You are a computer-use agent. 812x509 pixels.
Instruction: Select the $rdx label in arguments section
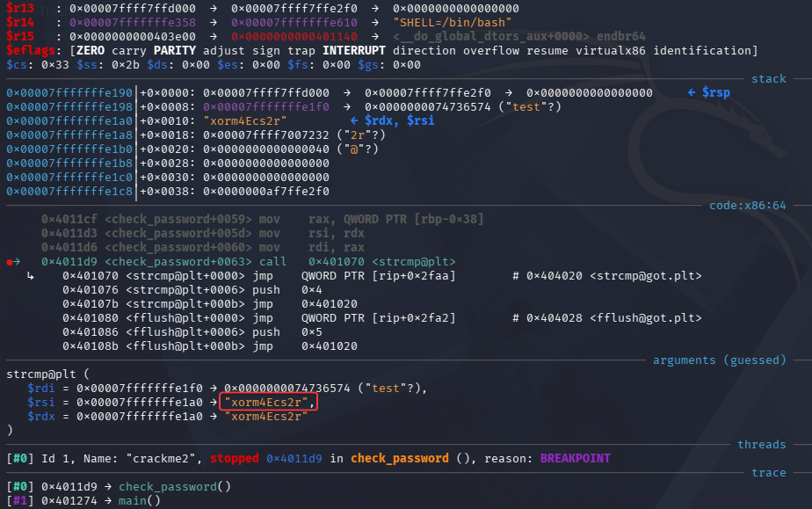(41, 417)
